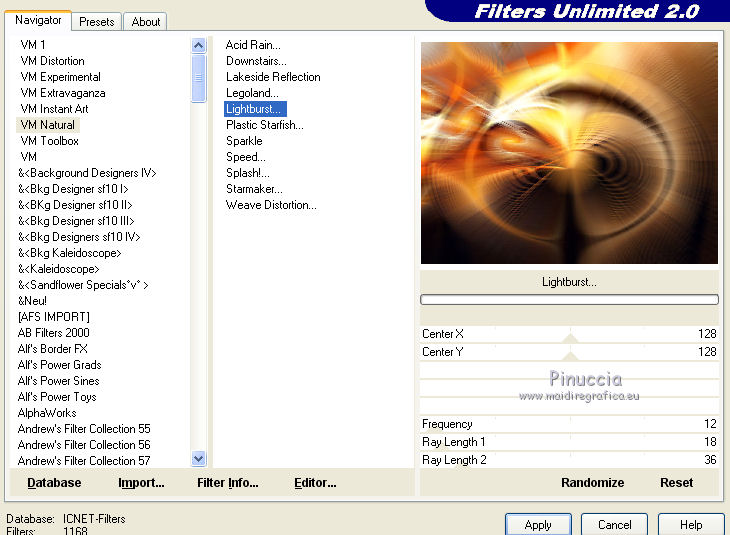The image size is (730, 535).
Task: Select the VM 1 category
Action: point(33,45)
